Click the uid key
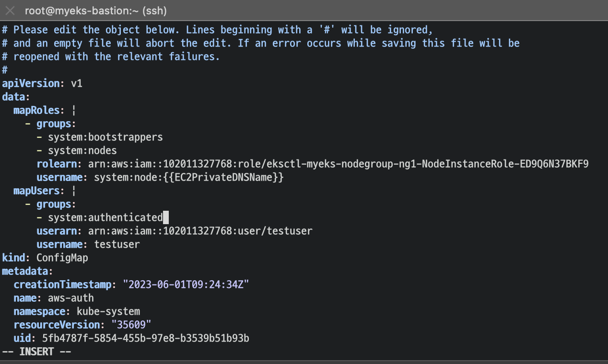 [x=22, y=338]
